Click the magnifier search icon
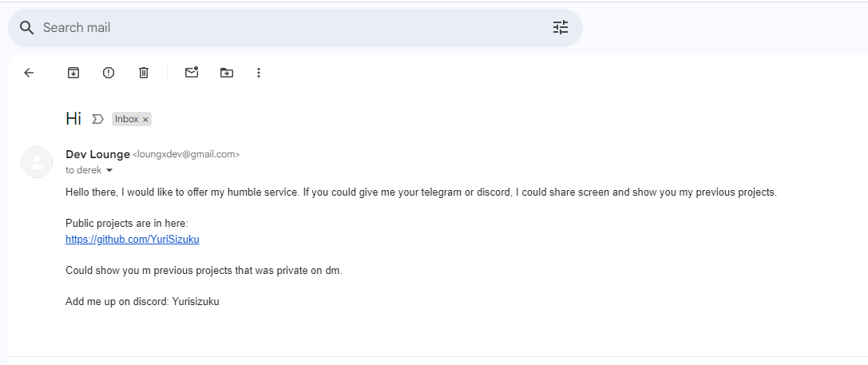This screenshot has height=365, width=868. tap(26, 28)
